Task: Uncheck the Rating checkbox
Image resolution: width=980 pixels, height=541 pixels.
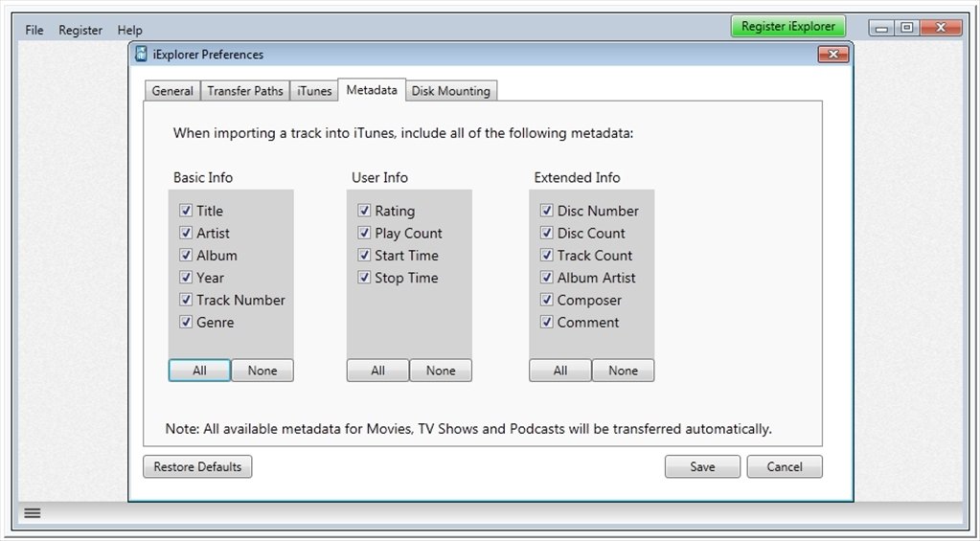Action: (x=364, y=211)
